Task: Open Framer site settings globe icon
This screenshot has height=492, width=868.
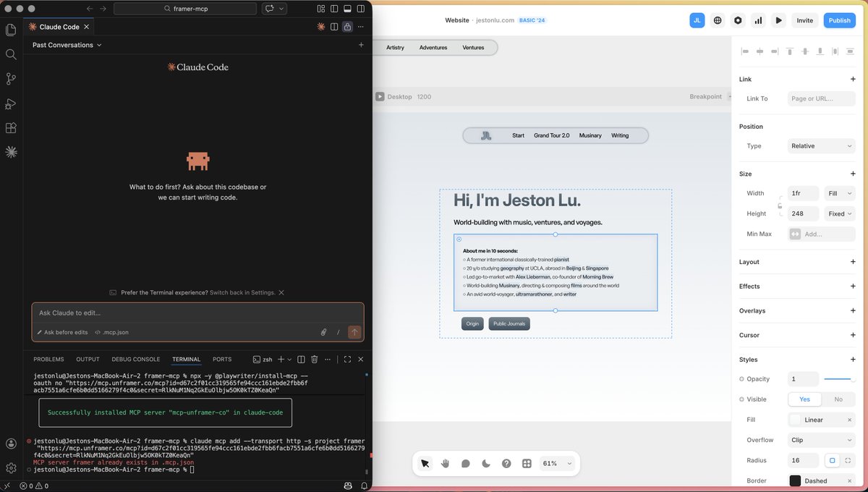Action: point(718,20)
